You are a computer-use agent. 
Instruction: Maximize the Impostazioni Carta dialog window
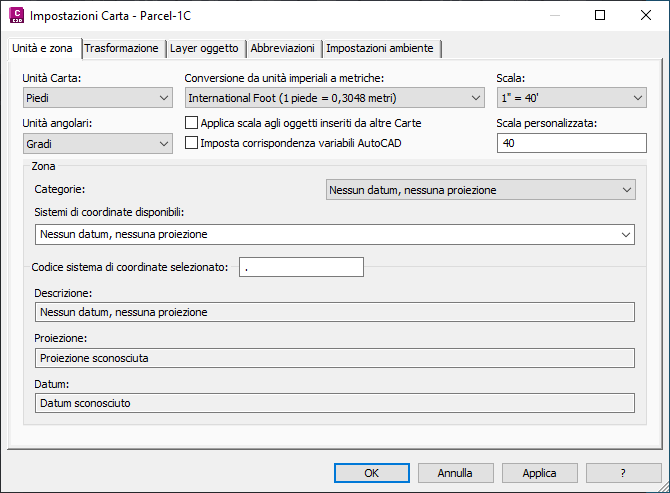600,15
